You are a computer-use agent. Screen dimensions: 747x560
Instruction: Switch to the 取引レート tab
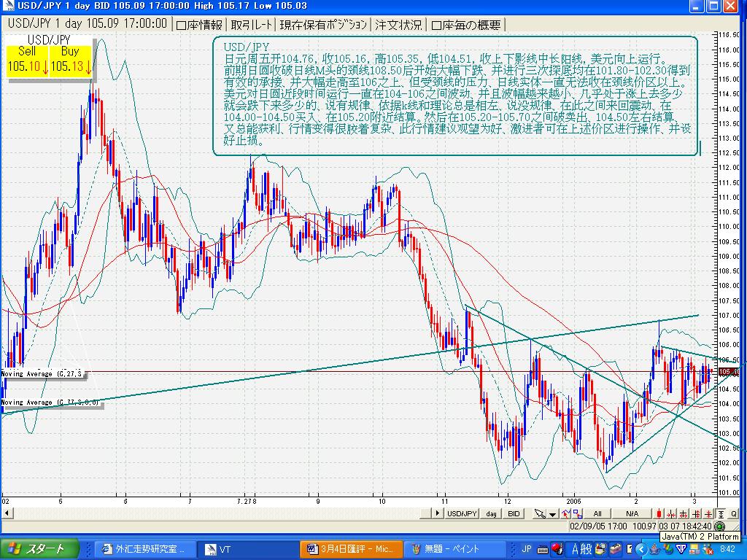pyautogui.click(x=252, y=25)
